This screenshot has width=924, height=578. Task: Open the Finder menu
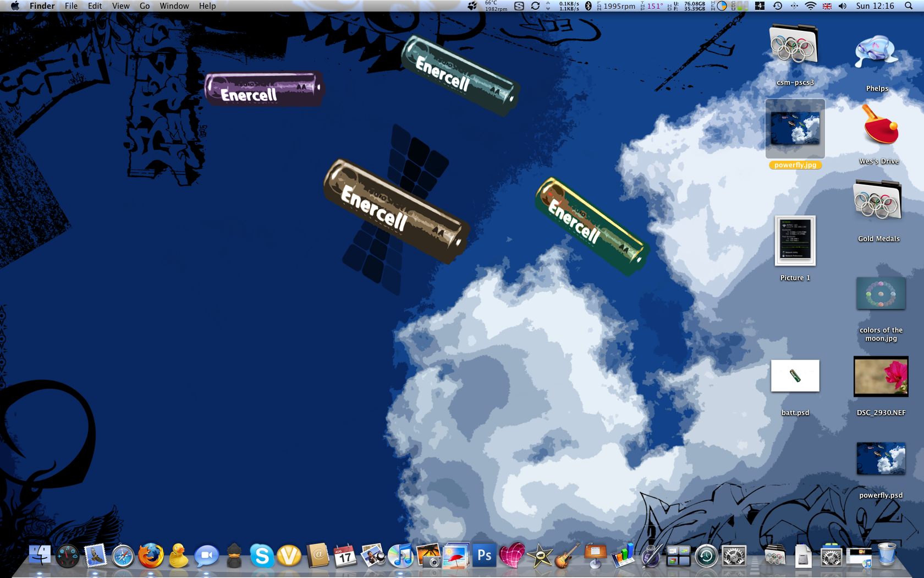(x=42, y=6)
